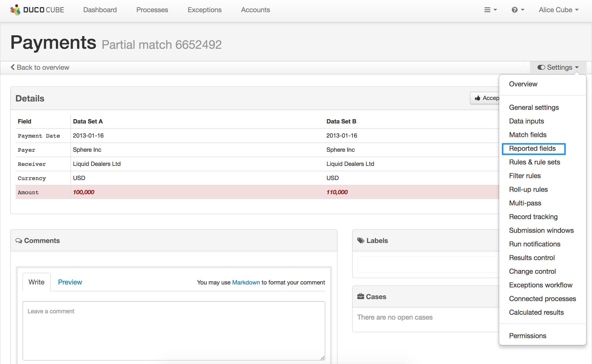Click into the Leave a comment box
The width and height of the screenshot is (592, 364).
tap(174, 330)
